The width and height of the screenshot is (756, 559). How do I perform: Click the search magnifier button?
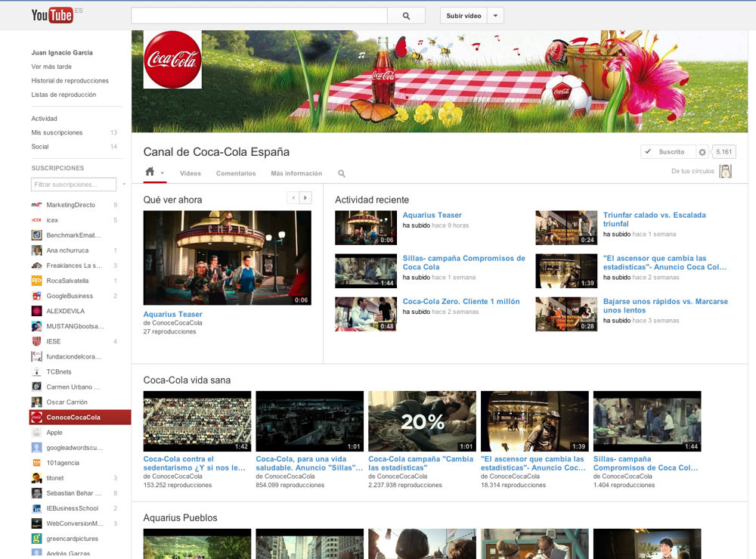(406, 15)
